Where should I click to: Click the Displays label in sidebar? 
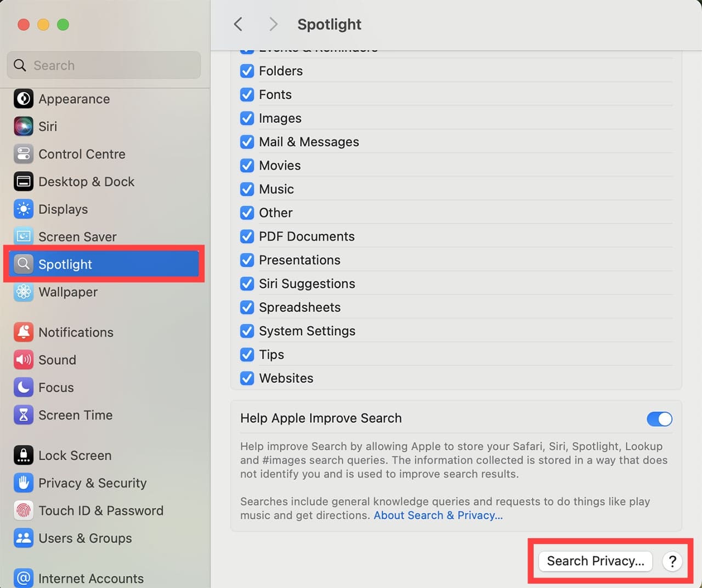click(63, 210)
